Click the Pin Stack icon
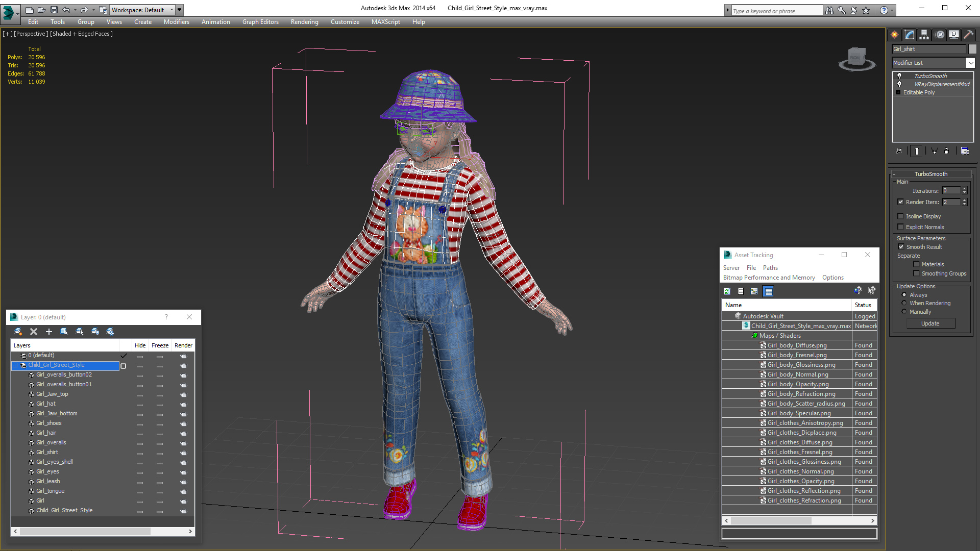This screenshot has width=980, height=551. (x=899, y=151)
